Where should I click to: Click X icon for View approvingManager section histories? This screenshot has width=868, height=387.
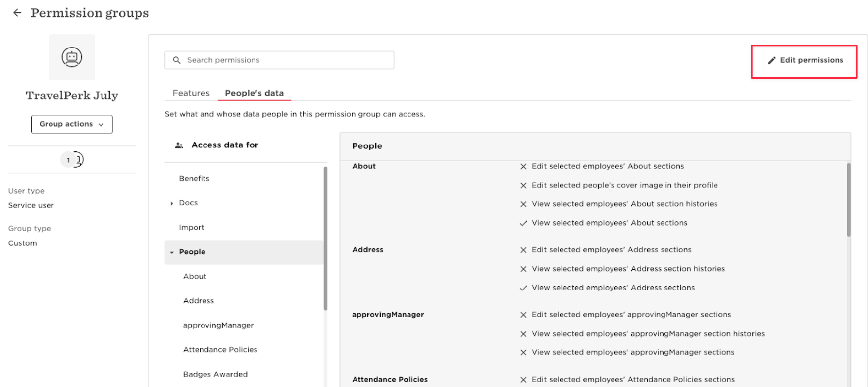coord(523,334)
